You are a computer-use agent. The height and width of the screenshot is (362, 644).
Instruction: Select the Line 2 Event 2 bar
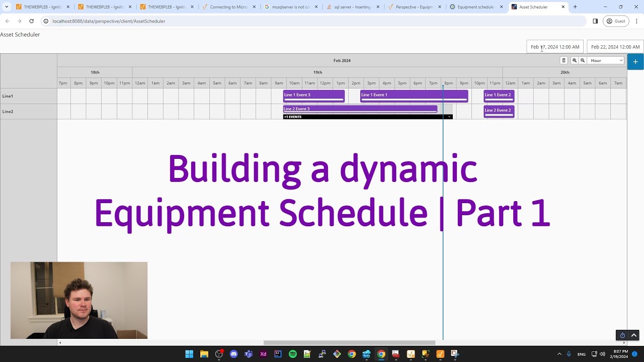[x=499, y=111]
